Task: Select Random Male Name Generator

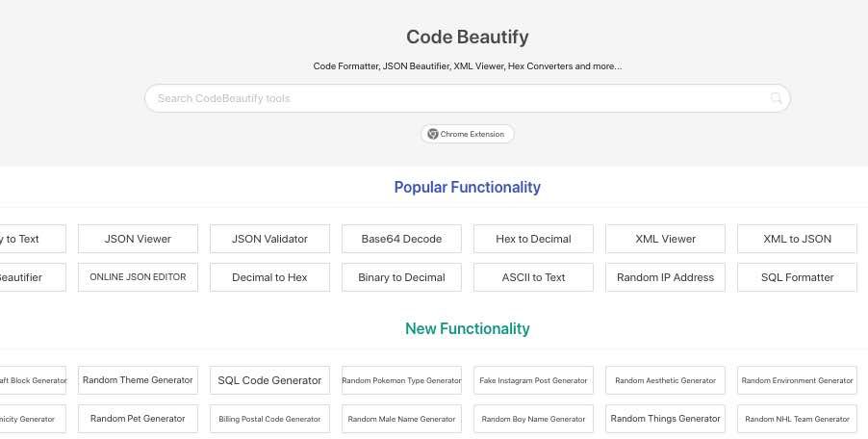Action: [x=401, y=419]
